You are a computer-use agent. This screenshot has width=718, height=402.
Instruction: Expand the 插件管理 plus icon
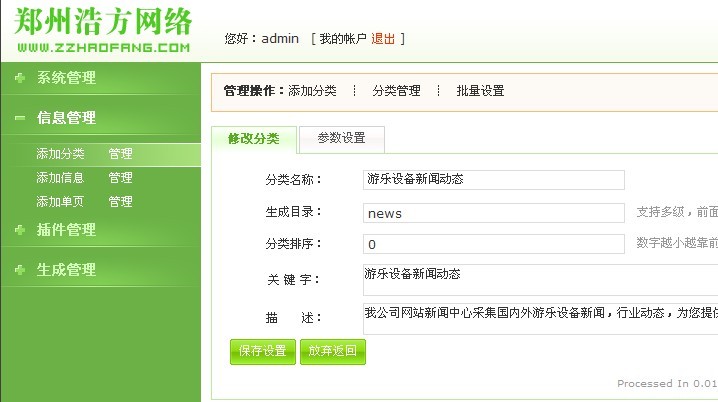point(20,230)
